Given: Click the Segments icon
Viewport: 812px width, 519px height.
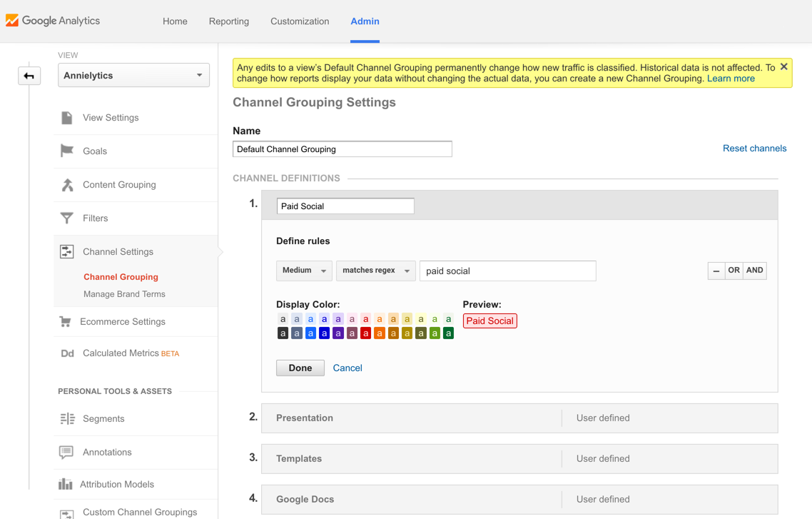Looking at the screenshot, I should 67,419.
